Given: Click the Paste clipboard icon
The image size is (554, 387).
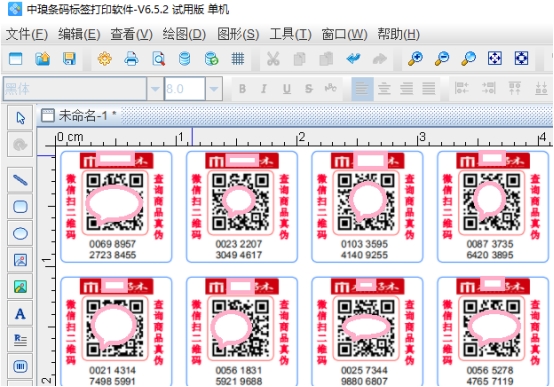Looking at the screenshot, I should pyautogui.click(x=326, y=59).
